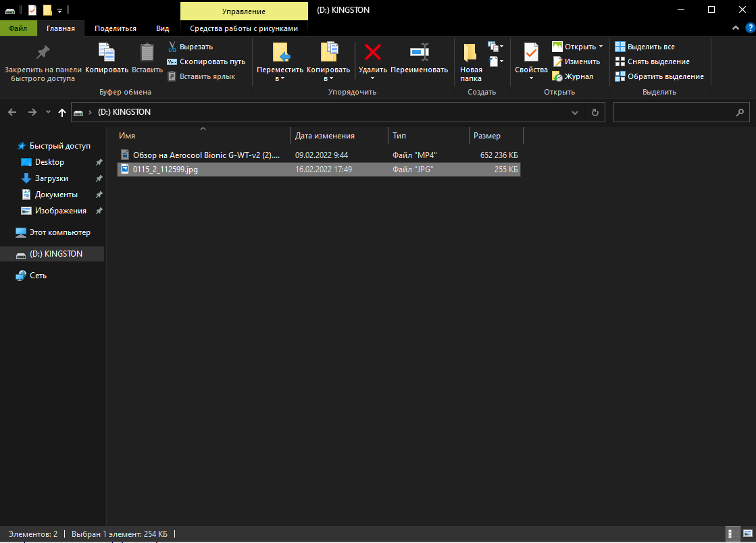Sort by the Размер column header

pyautogui.click(x=496, y=135)
